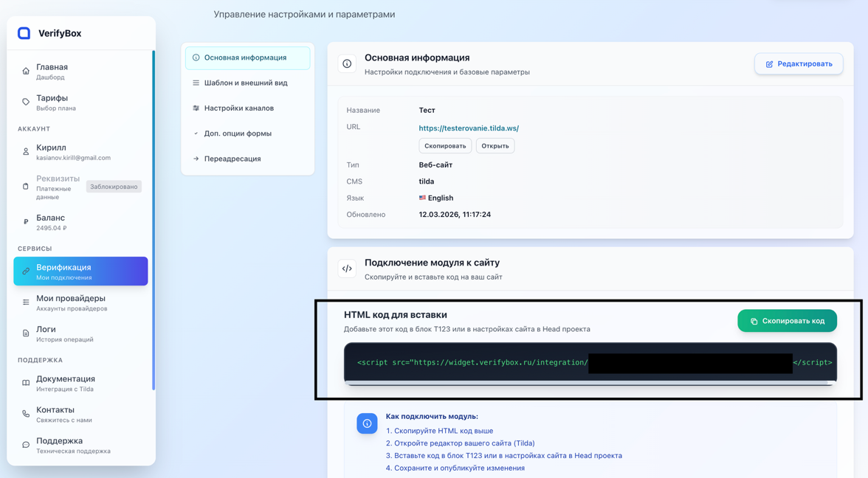Click step 2. Откройте редактор вашего сайта
Screen dimensions: 868x478
pos(461,443)
